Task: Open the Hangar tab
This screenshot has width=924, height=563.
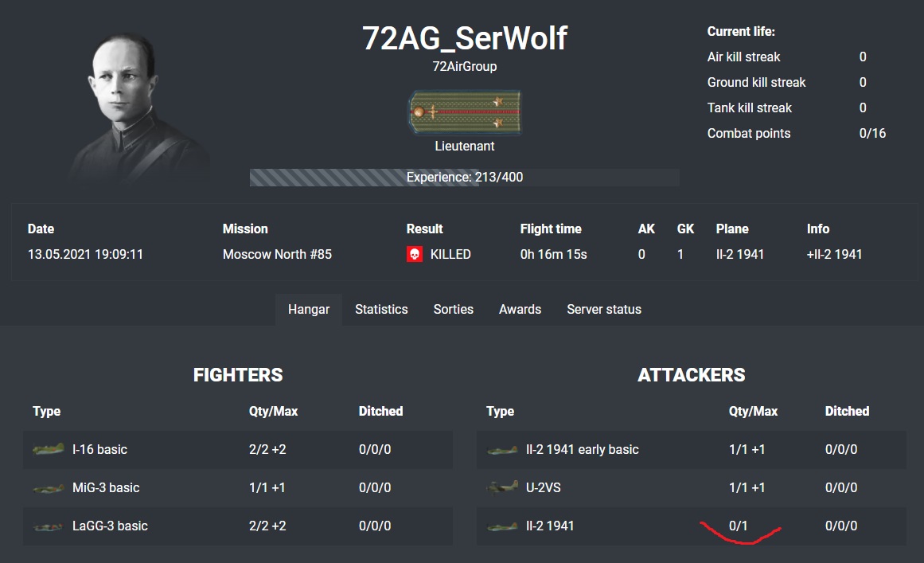Action: 309,310
